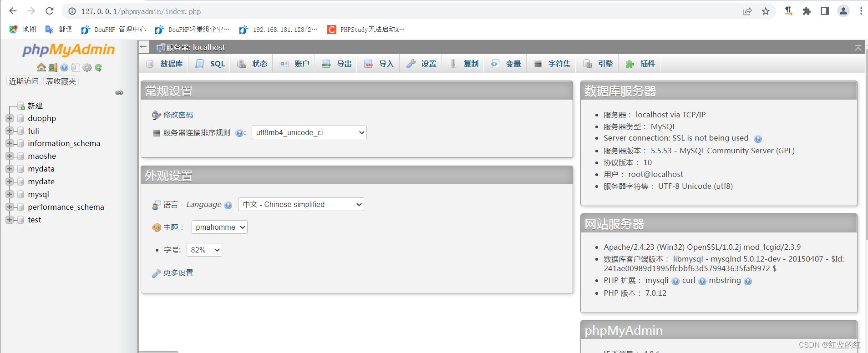Open the SQL tab
Image resolution: width=868 pixels, height=353 pixels.
tap(210, 64)
